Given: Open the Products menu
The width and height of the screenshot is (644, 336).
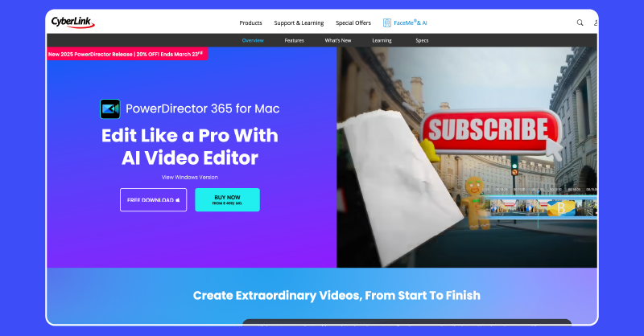Looking at the screenshot, I should tap(251, 23).
